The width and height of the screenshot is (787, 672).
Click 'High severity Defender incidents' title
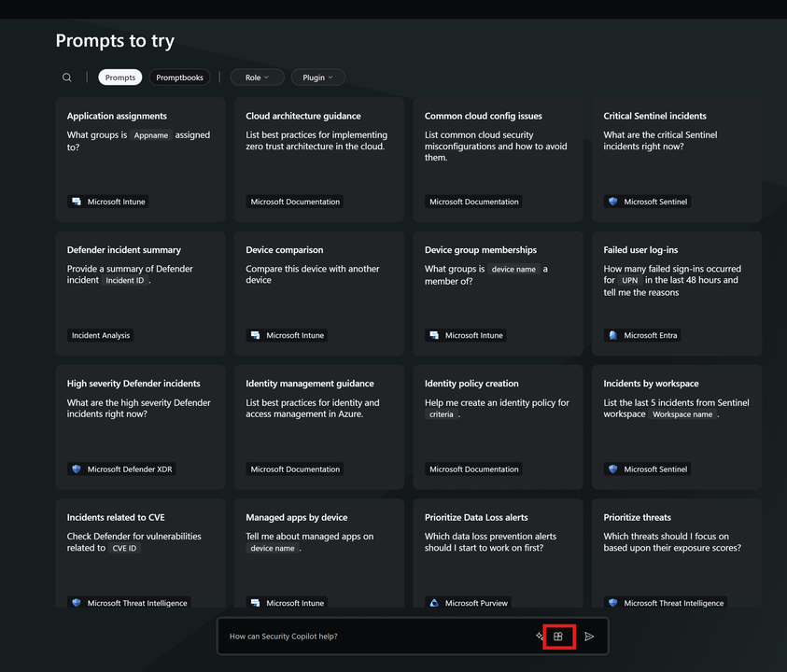134,384
